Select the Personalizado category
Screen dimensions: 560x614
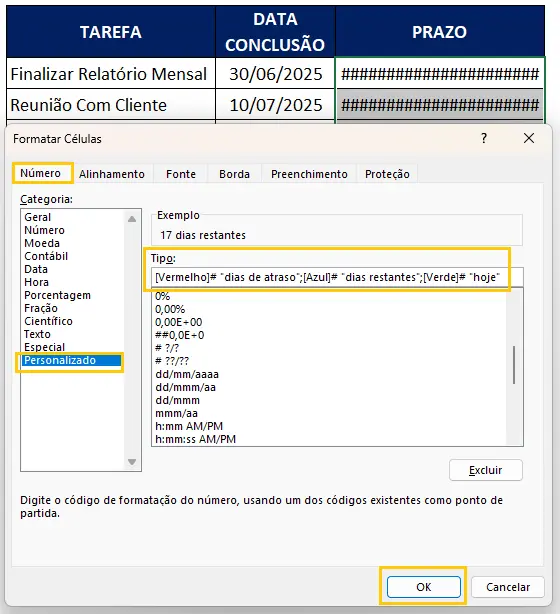(72, 360)
